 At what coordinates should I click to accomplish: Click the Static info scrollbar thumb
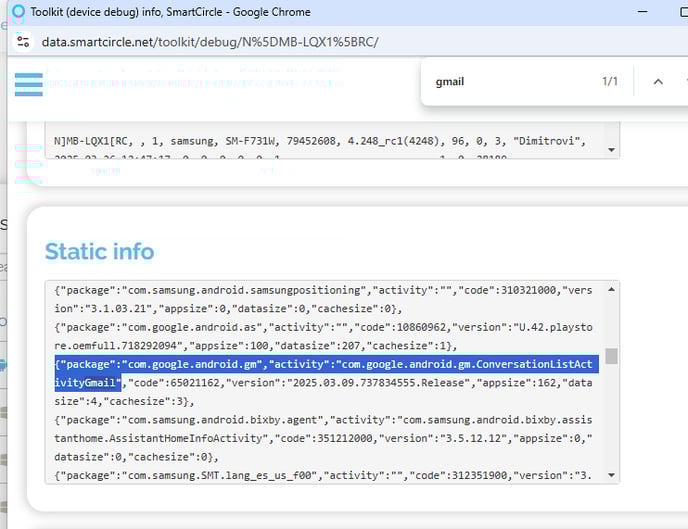(611, 356)
